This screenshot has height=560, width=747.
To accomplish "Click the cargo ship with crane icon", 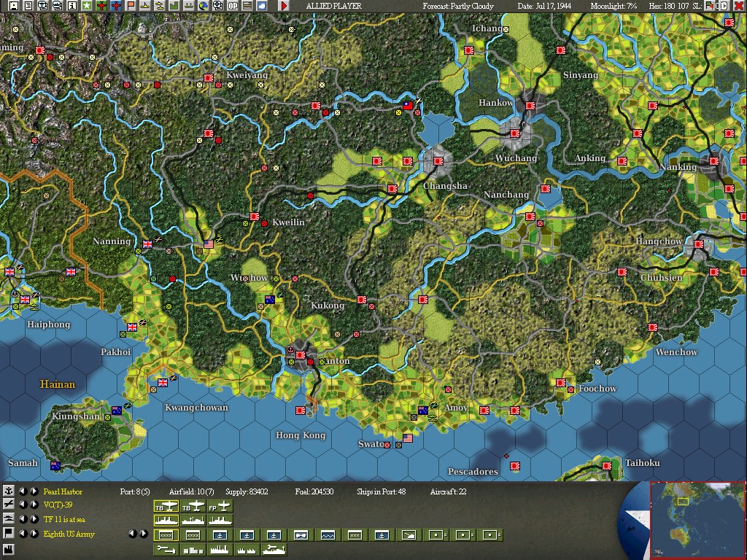I will click(x=274, y=550).
